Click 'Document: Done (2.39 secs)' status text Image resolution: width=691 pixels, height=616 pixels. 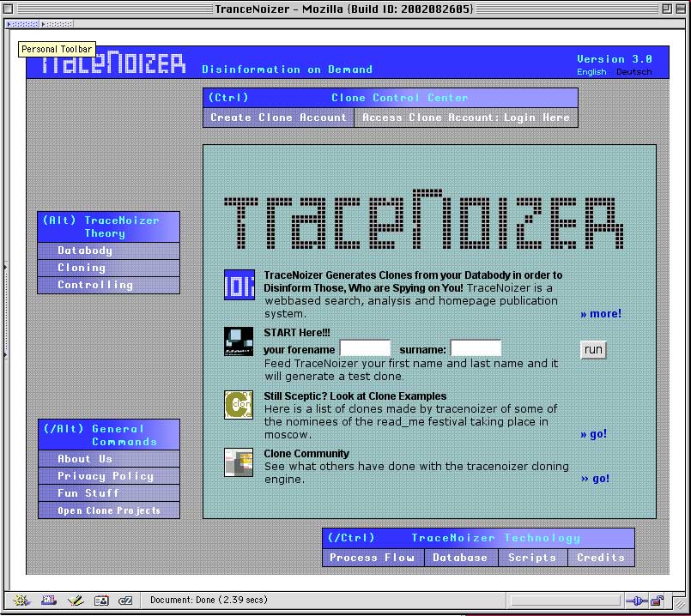pyautogui.click(x=209, y=601)
